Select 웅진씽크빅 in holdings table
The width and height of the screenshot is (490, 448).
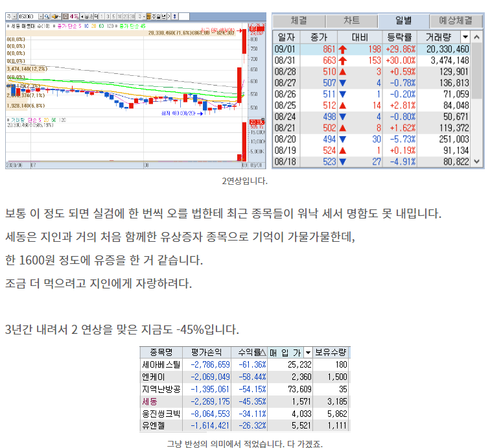pos(161,414)
